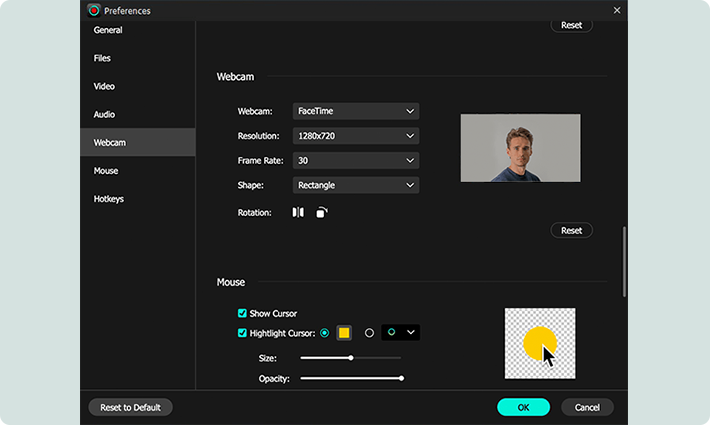The height and width of the screenshot is (425, 710).
Task: Click the cursor highlight preview image
Action: click(x=540, y=344)
